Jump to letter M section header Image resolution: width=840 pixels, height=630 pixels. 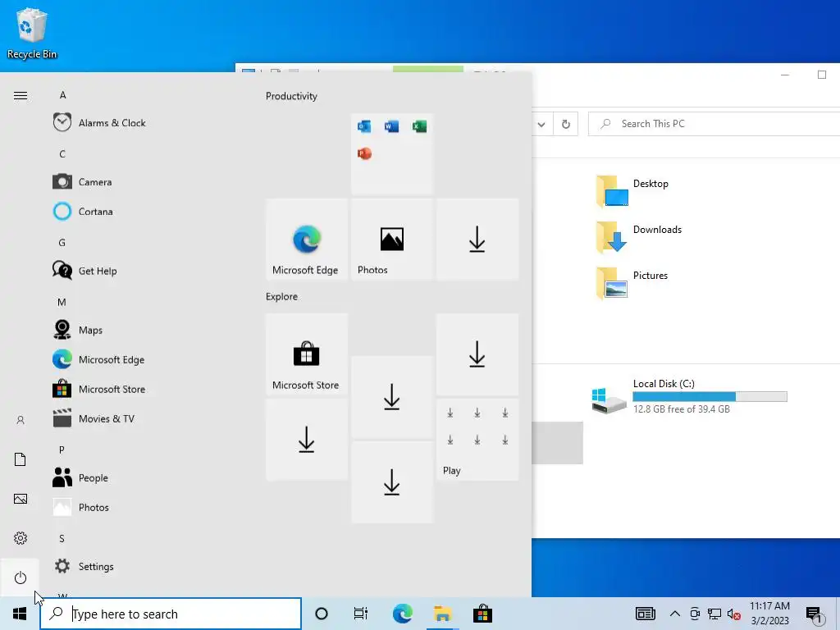click(x=62, y=302)
